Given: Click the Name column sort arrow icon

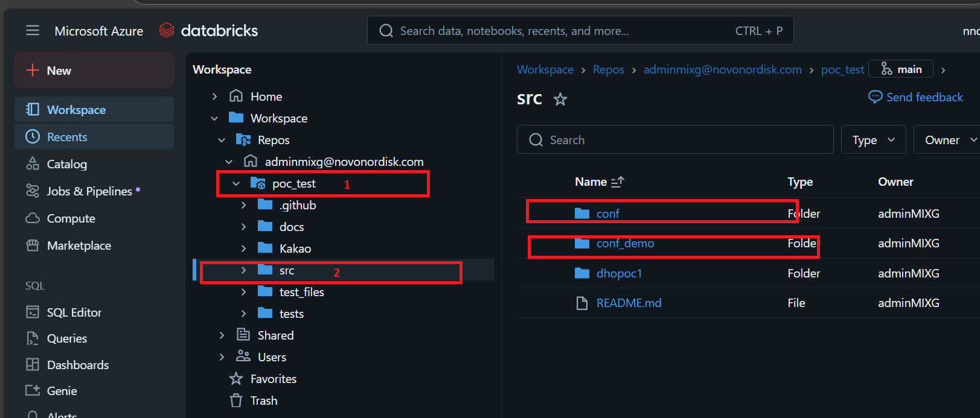Looking at the screenshot, I should pos(618,182).
